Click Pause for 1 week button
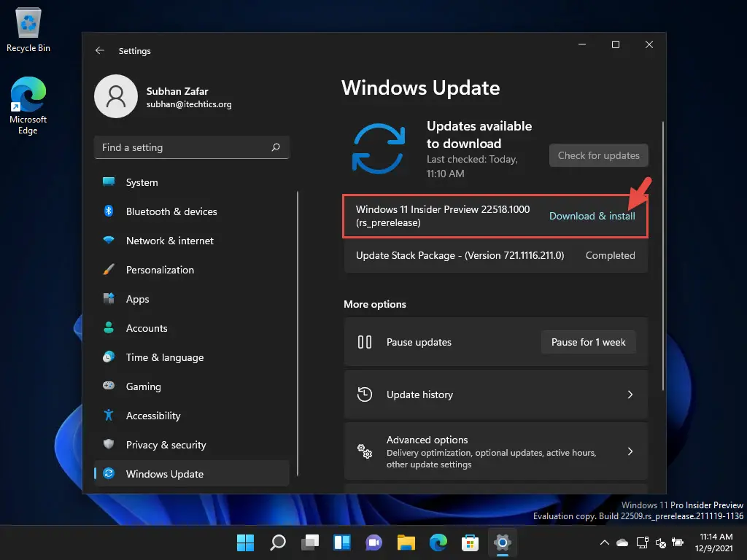 [x=589, y=342]
